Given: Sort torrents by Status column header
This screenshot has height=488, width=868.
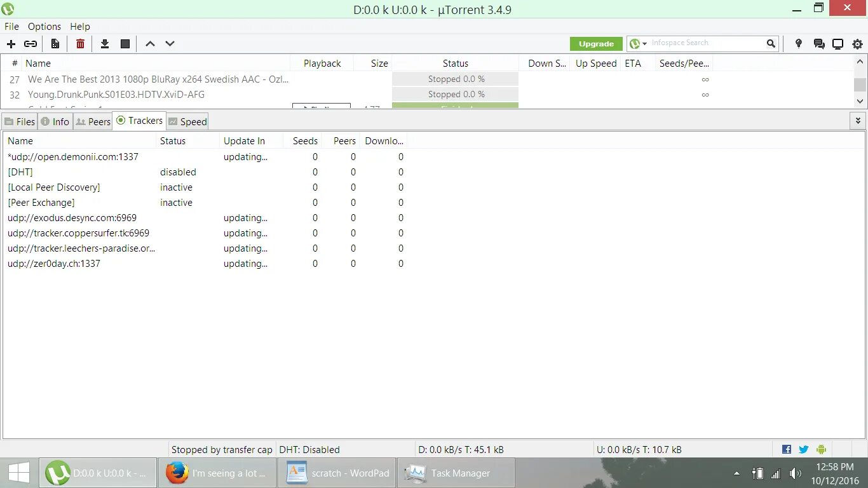Looking at the screenshot, I should tap(455, 63).
